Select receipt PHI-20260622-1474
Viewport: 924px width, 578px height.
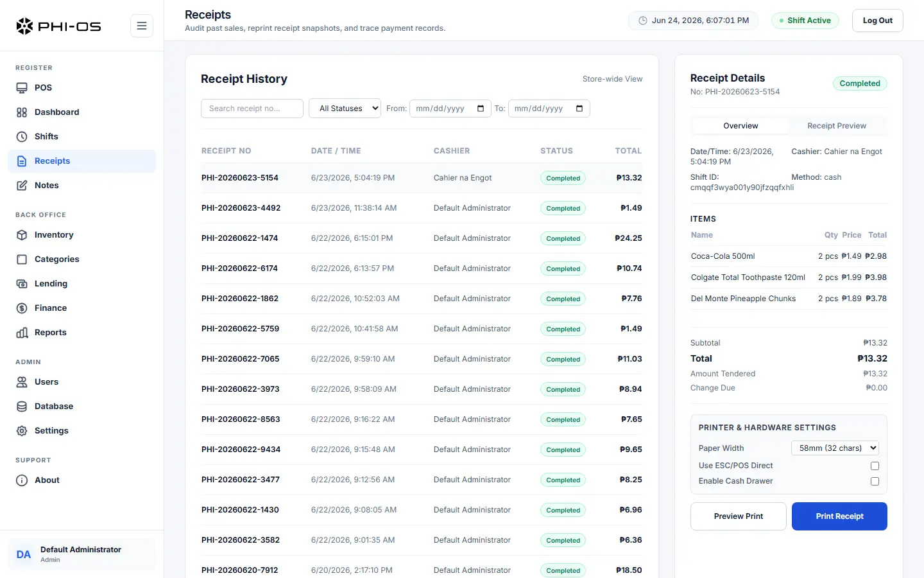[x=422, y=238]
